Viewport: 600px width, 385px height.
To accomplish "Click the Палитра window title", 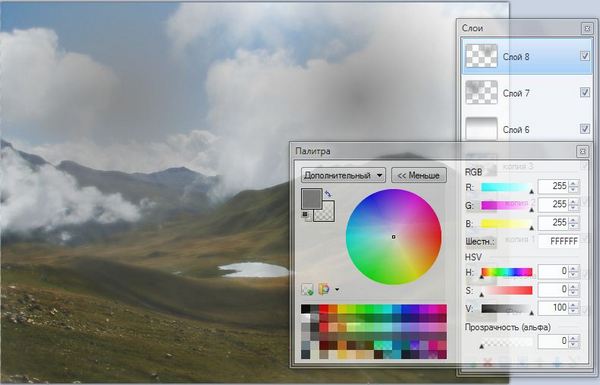I will (313, 151).
